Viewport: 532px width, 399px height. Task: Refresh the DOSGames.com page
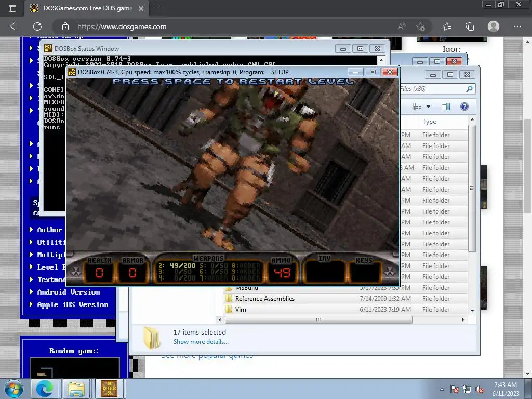click(x=37, y=26)
